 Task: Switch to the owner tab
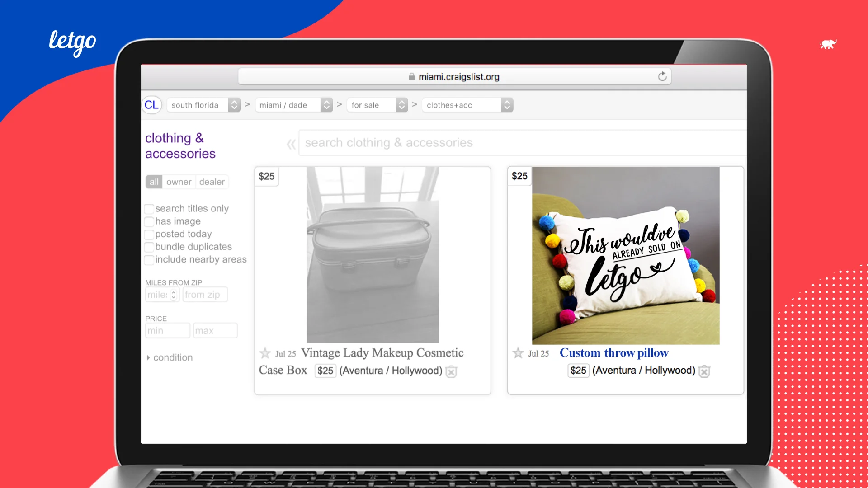pyautogui.click(x=179, y=182)
